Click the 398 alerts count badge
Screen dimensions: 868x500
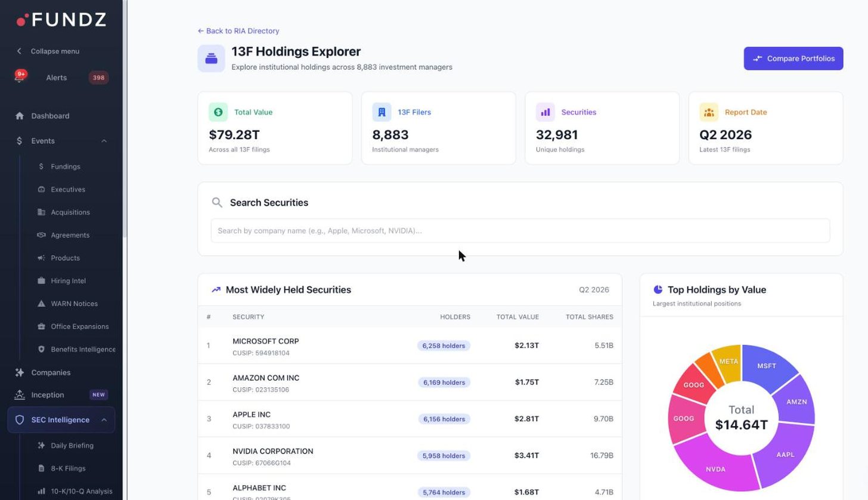(x=98, y=78)
